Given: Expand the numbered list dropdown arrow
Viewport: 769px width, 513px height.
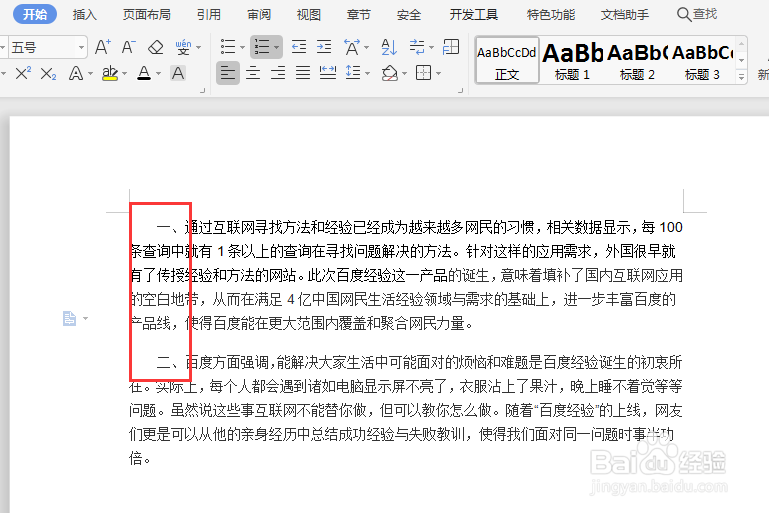Looking at the screenshot, I should pyautogui.click(x=277, y=48).
